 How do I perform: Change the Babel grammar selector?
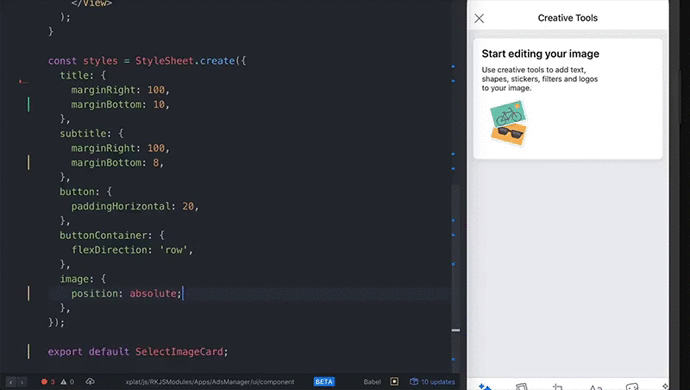click(372, 382)
